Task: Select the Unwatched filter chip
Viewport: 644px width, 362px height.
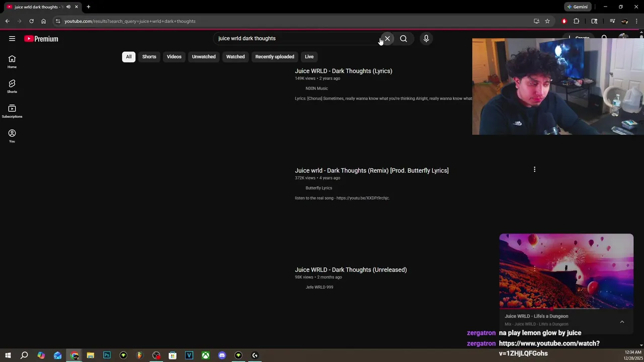Action: 204,57
